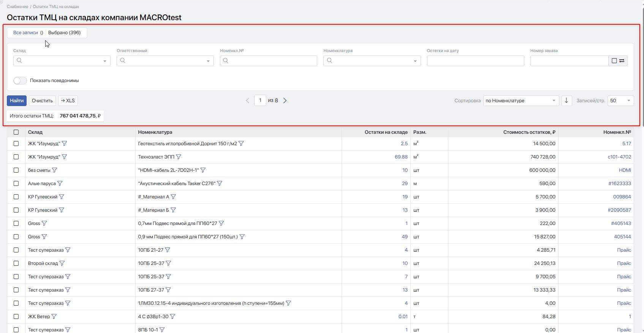Click filter icon next to Алые паруса

60,184
